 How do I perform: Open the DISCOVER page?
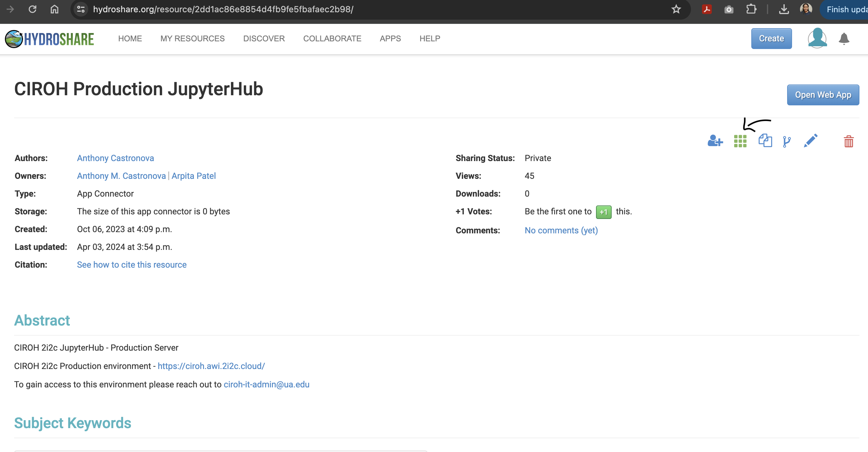(x=264, y=38)
